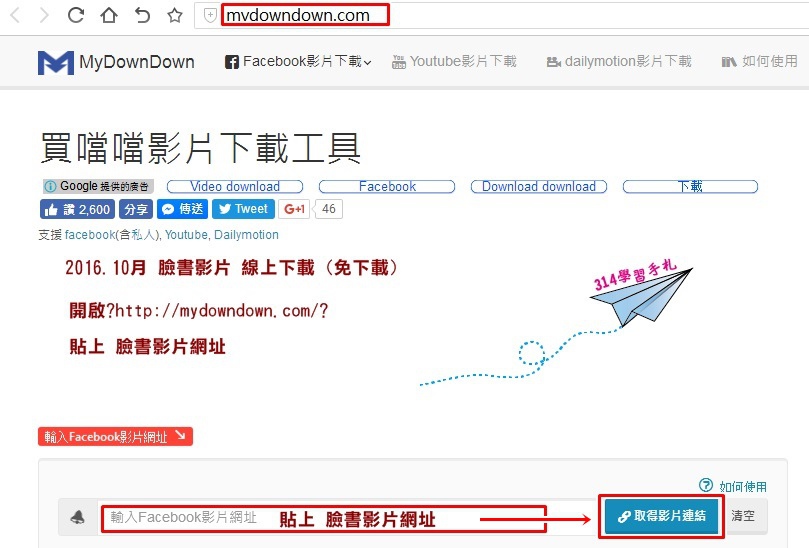Click the YouTube icon in navigation
The height and width of the screenshot is (548, 809).
398,62
